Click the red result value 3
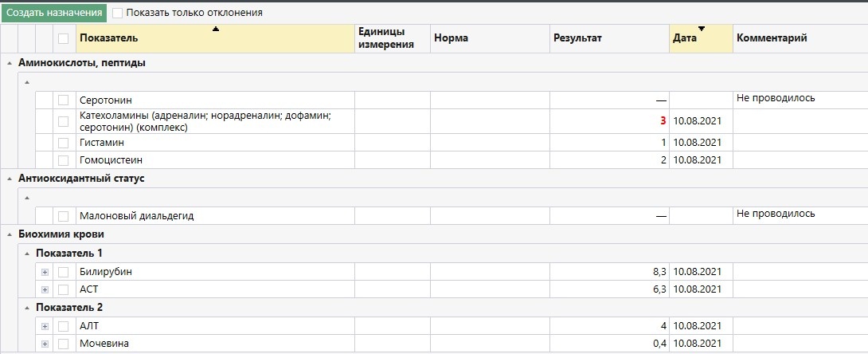Viewport: 868px width, 354px height. [662, 121]
